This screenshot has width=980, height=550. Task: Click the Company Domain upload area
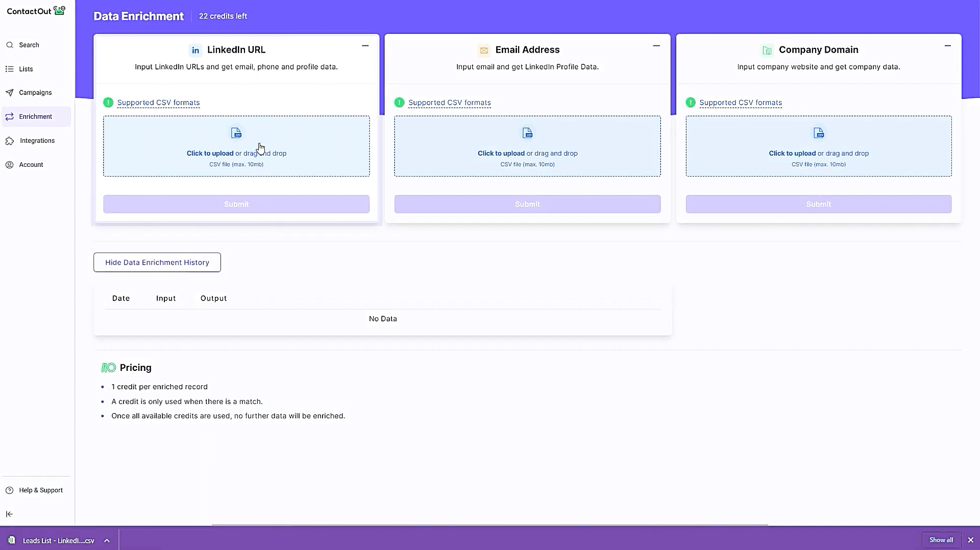818,146
